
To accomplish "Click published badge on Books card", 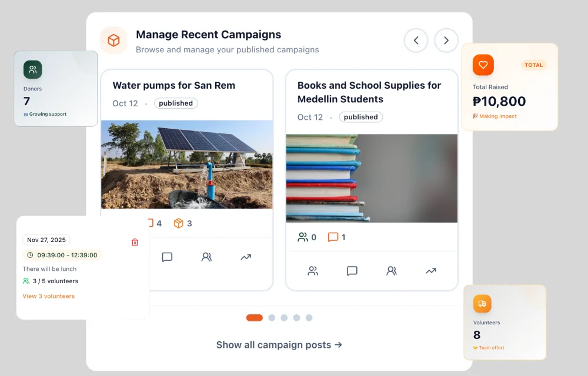I will (x=361, y=117).
